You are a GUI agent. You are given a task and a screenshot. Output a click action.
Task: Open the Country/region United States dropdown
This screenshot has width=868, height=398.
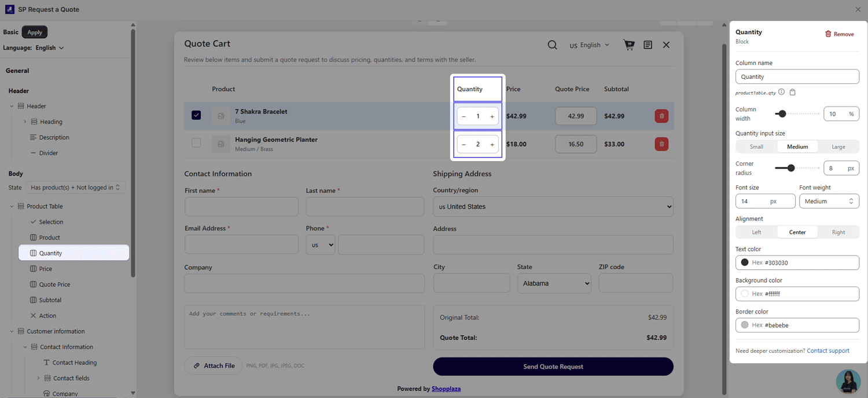553,206
